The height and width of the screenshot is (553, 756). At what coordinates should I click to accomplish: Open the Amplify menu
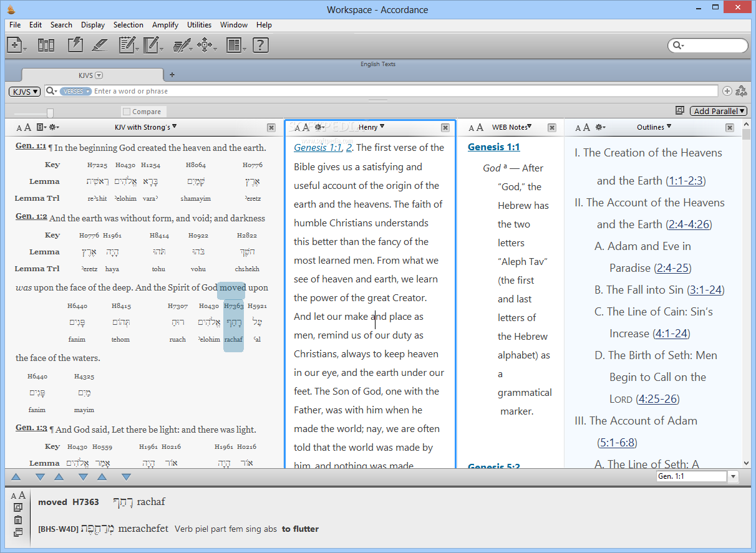click(165, 25)
